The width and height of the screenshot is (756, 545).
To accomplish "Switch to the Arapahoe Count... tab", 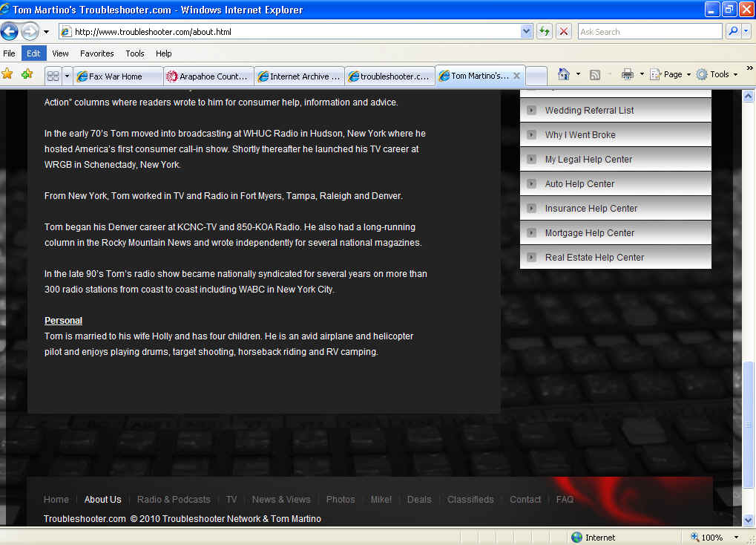I will pyautogui.click(x=208, y=76).
